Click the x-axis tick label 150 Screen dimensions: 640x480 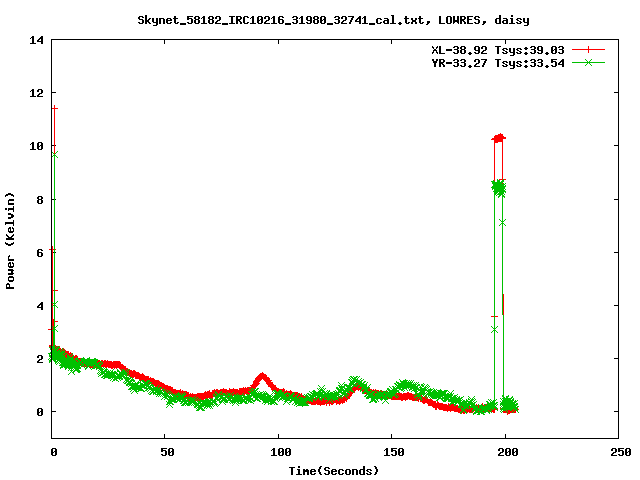click(394, 452)
